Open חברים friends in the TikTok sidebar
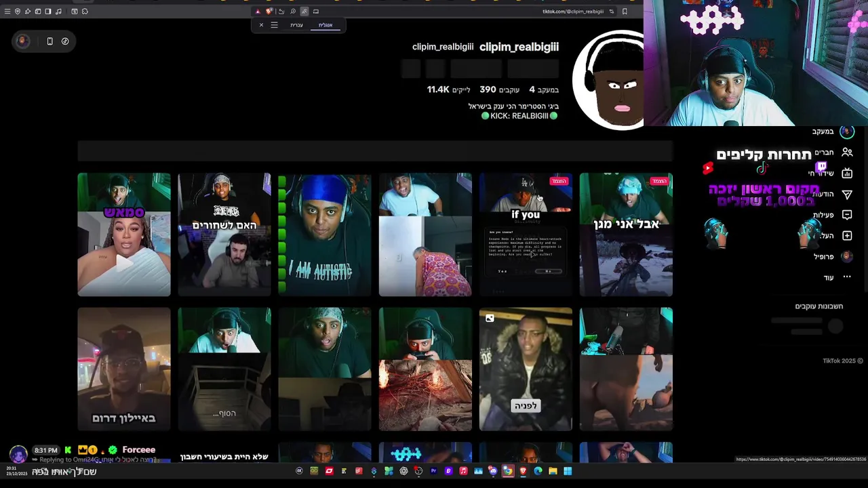Viewport: 868px width, 488px height. point(833,152)
